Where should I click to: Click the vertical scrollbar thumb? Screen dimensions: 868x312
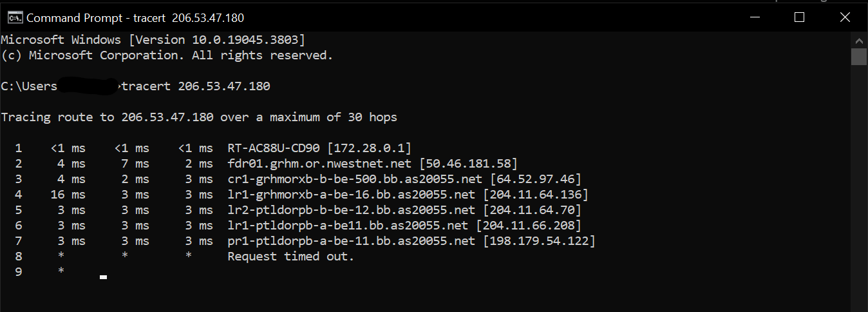click(859, 57)
